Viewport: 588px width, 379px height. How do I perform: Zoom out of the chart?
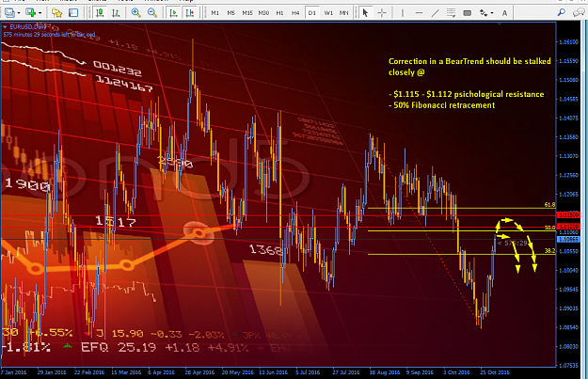click(151, 13)
